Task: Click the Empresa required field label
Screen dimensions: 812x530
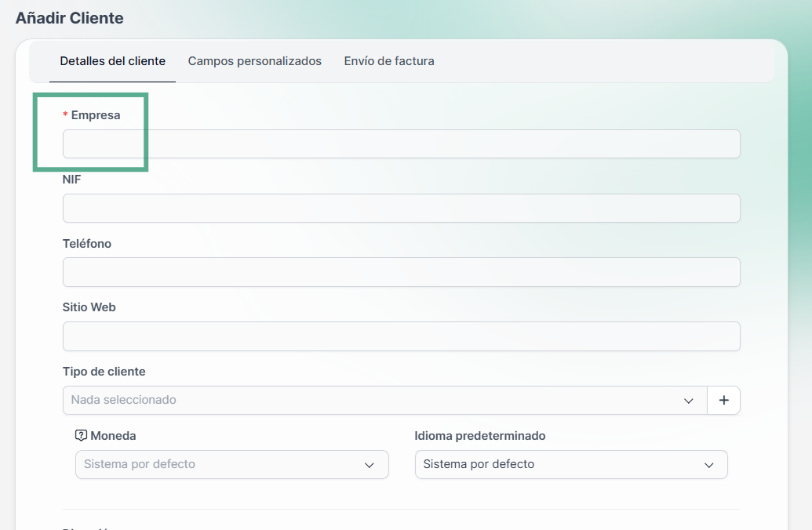Action: coord(95,115)
